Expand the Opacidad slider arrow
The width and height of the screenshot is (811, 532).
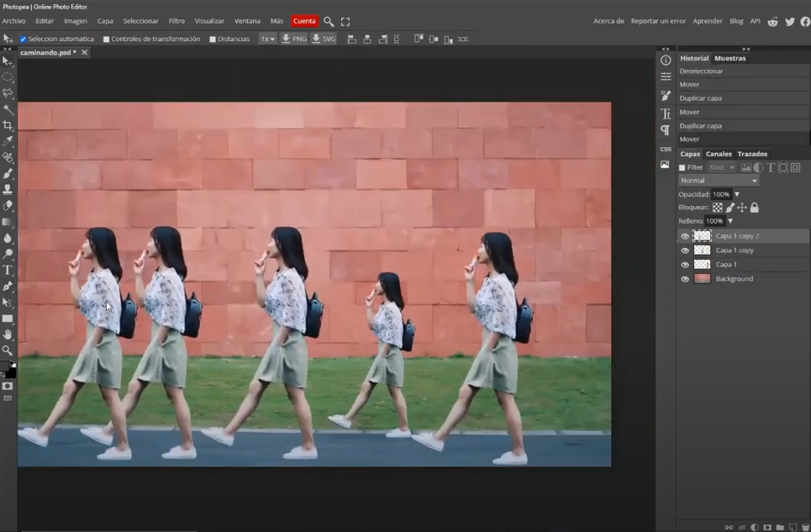[737, 194]
